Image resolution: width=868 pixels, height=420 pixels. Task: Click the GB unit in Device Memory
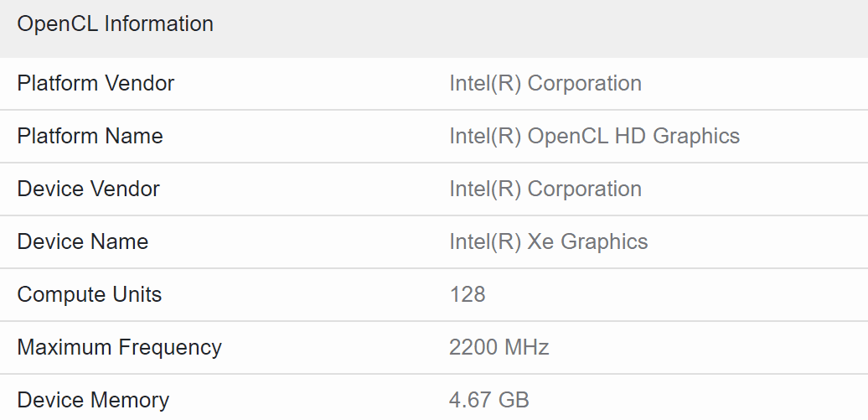[514, 401]
